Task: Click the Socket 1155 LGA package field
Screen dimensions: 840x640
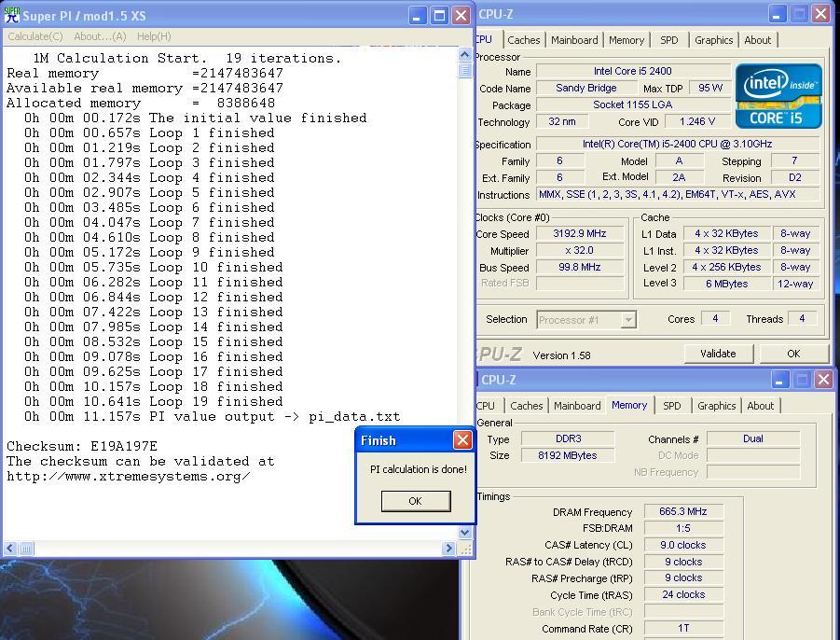Action: coord(633,105)
